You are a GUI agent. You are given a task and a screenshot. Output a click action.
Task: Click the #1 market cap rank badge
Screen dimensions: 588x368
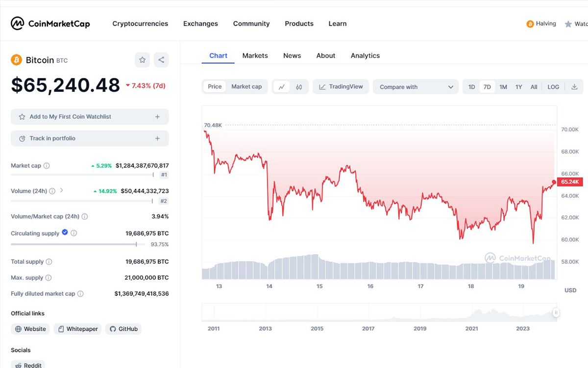pos(164,175)
